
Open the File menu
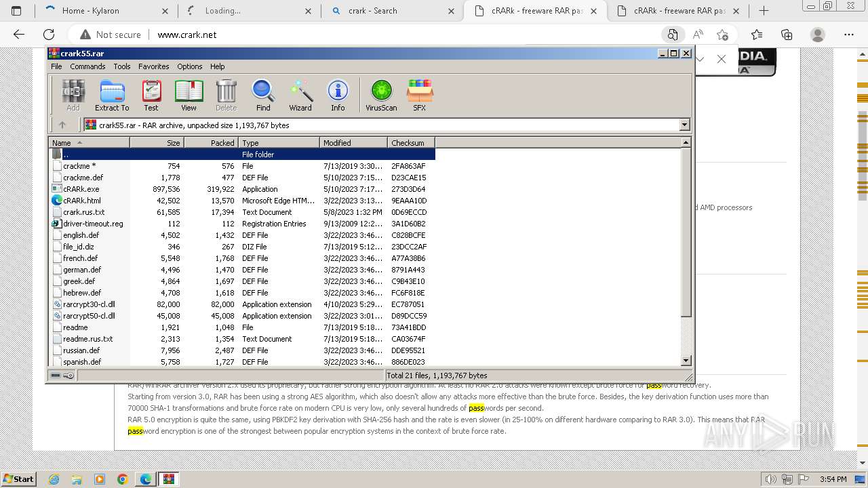point(56,66)
